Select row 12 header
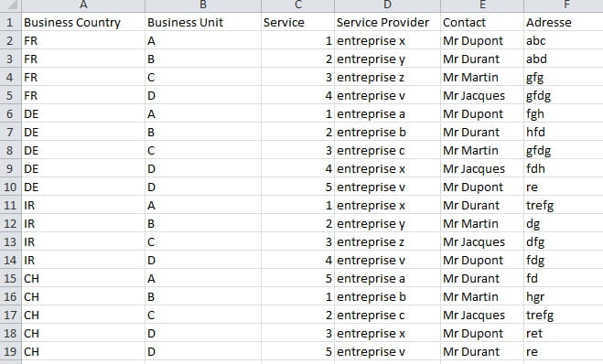Image resolution: width=603 pixels, height=364 pixels. coord(10,223)
